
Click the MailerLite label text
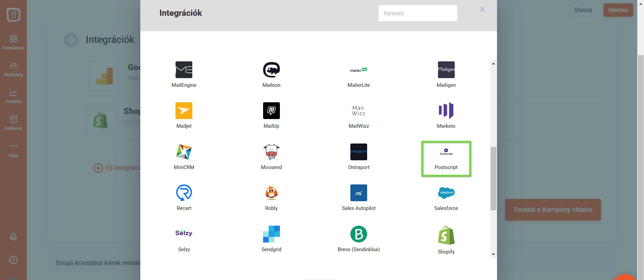click(x=359, y=85)
